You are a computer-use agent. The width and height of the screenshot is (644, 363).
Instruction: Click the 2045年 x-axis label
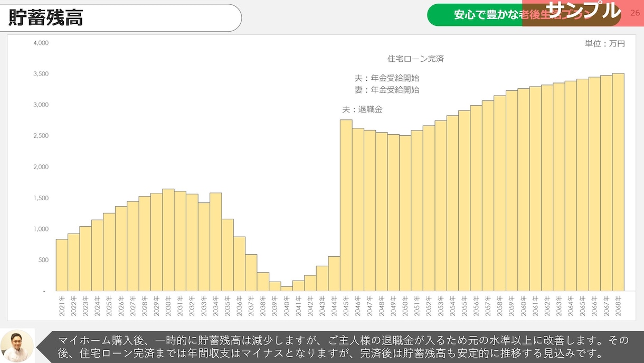coord(346,305)
